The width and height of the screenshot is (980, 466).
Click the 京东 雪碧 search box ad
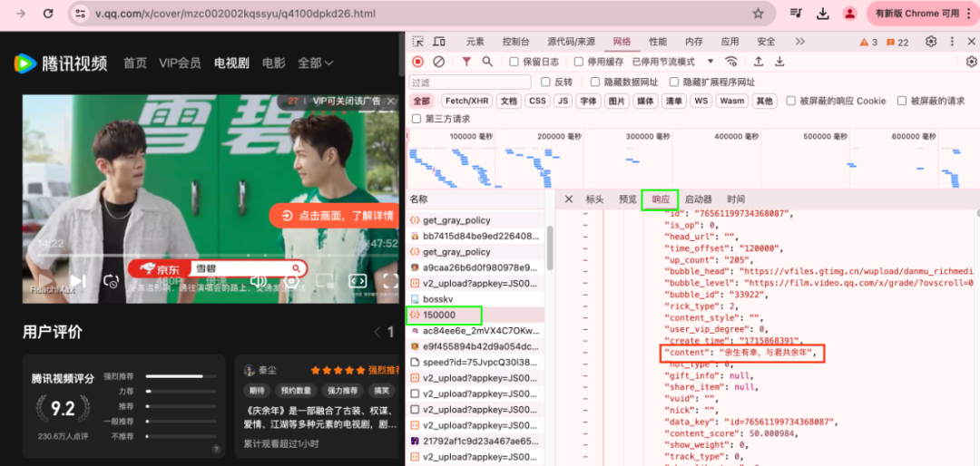click(218, 269)
